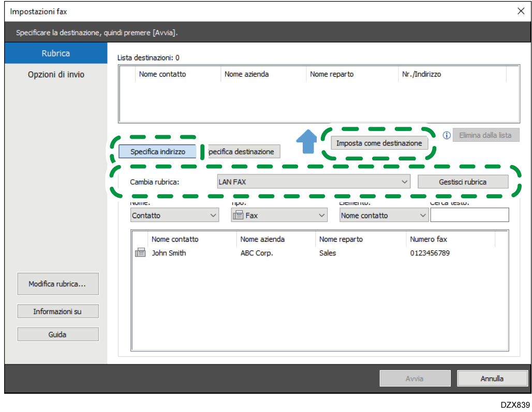Close the Impostazioni fax window

pos(521,11)
